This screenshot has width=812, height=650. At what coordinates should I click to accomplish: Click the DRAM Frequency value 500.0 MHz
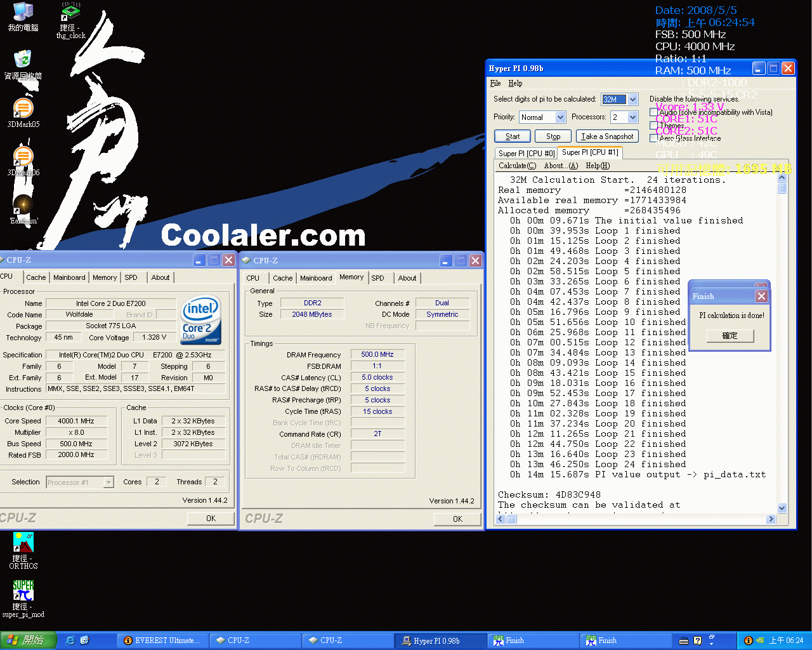[x=377, y=354]
